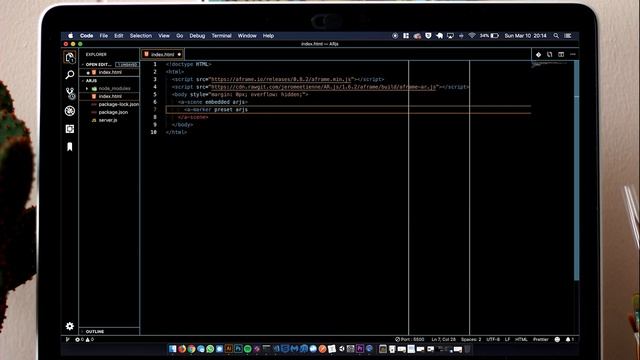Change language mode via HTML
Viewport: 640px width, 360px height.
pyautogui.click(x=521, y=339)
